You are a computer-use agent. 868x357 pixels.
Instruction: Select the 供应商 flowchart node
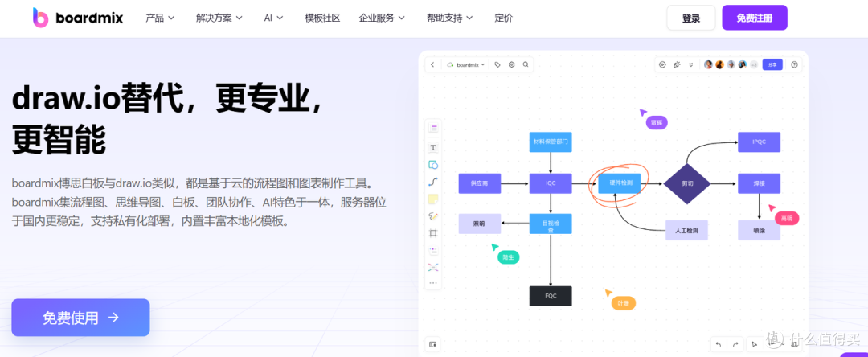click(479, 183)
